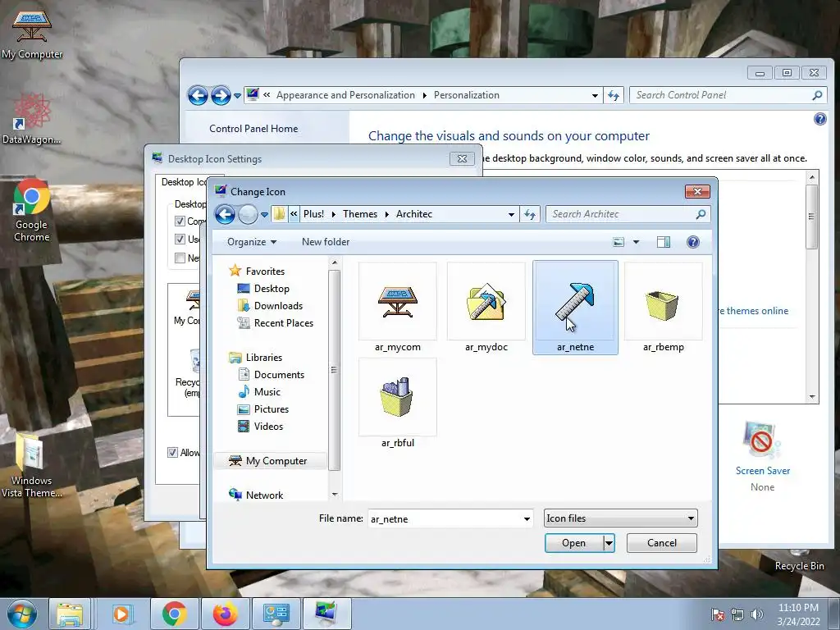Open the Organize menu
Screen dimensions: 840x630
(x=252, y=242)
